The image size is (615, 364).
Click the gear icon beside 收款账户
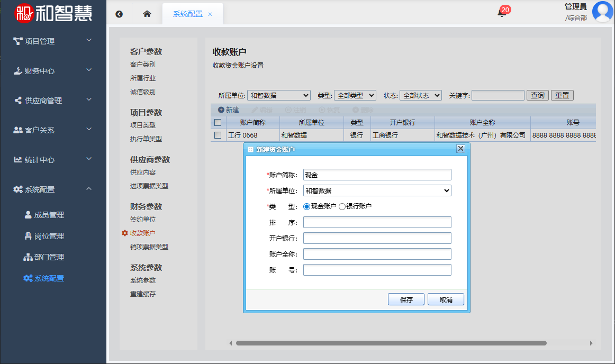[125, 233]
